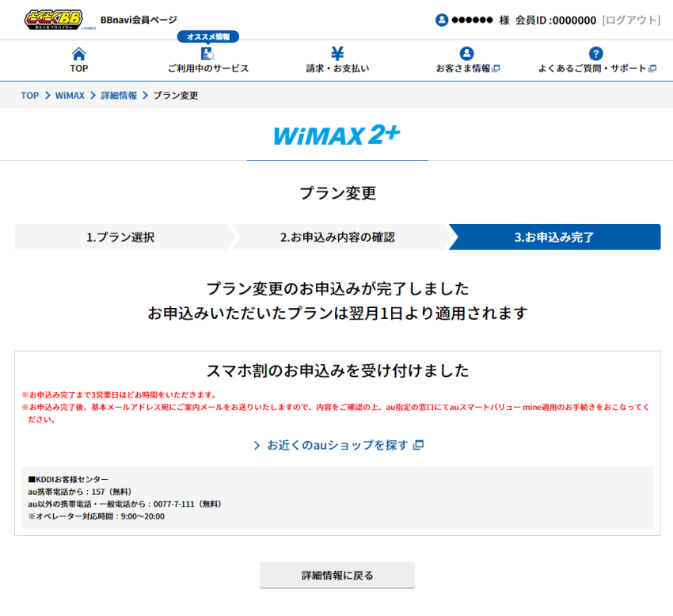The image size is (673, 616).
Task: Click step 2.お申込み内容の確認 in the progress bar
Action: [x=340, y=237]
